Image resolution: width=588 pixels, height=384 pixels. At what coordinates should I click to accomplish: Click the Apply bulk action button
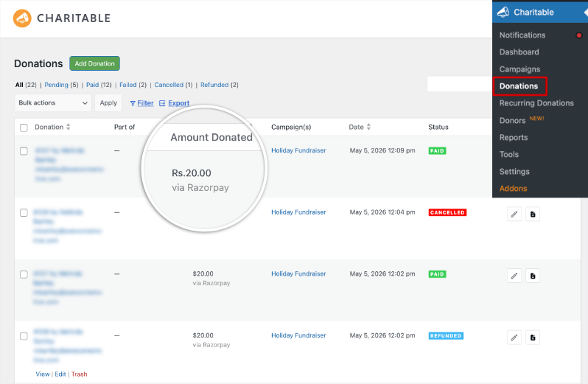tap(108, 102)
